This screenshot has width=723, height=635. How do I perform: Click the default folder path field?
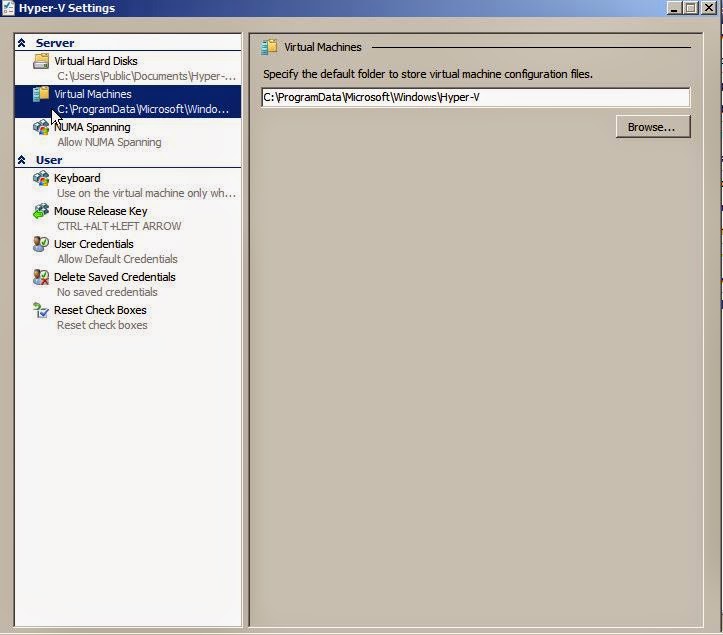(x=475, y=97)
